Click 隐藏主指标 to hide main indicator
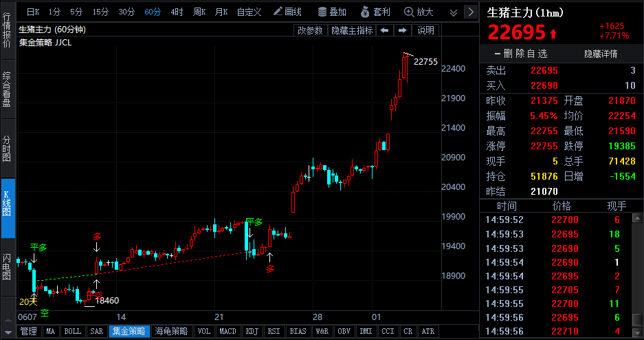Viewport: 644px width, 340px height. [x=352, y=30]
